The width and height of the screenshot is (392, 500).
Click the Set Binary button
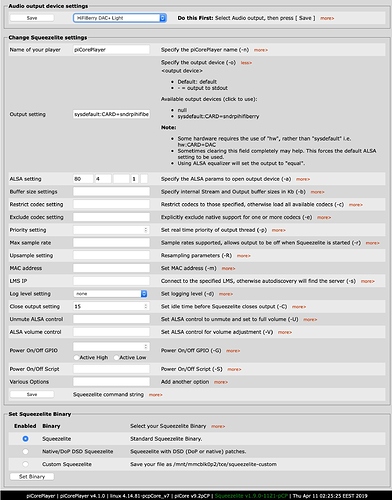coord(32,477)
